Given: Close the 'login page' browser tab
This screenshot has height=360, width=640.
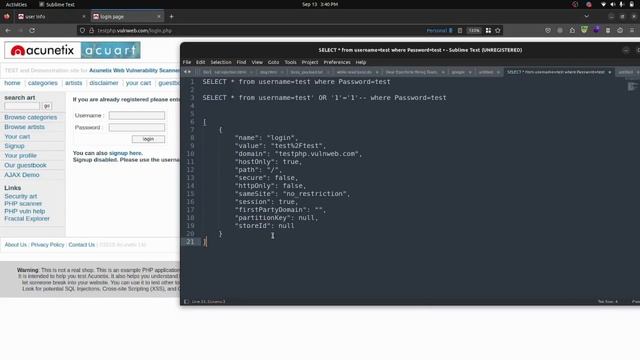Looking at the screenshot, I should [159, 16].
